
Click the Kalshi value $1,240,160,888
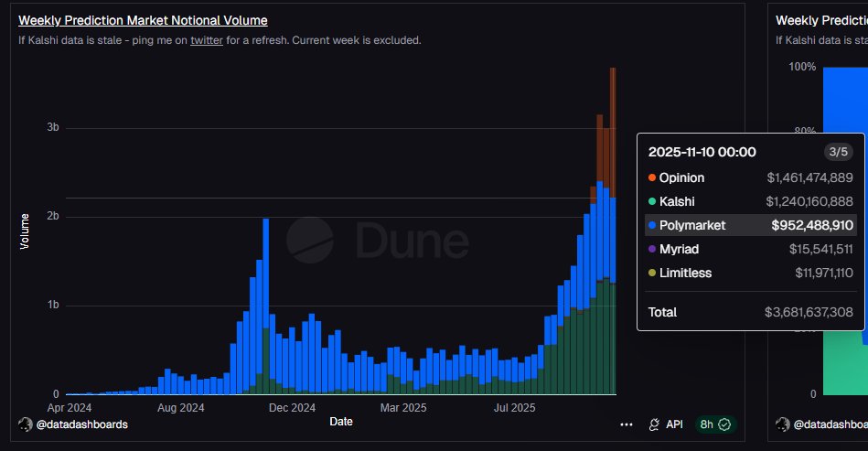point(809,201)
